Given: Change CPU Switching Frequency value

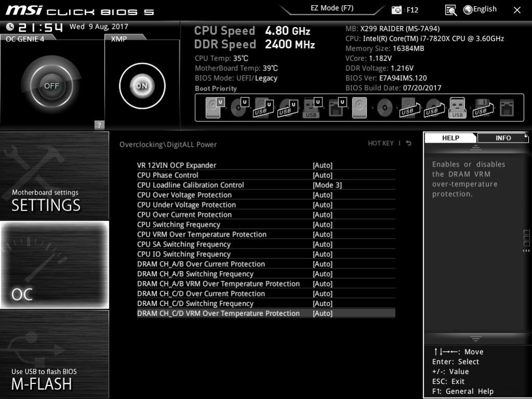Looking at the screenshot, I should (322, 224).
